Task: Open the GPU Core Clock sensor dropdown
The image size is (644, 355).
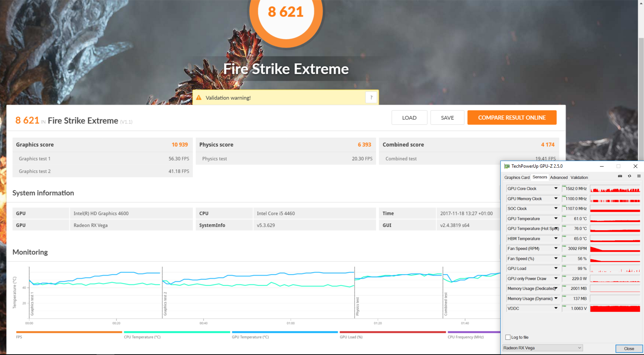Action: [x=556, y=188]
